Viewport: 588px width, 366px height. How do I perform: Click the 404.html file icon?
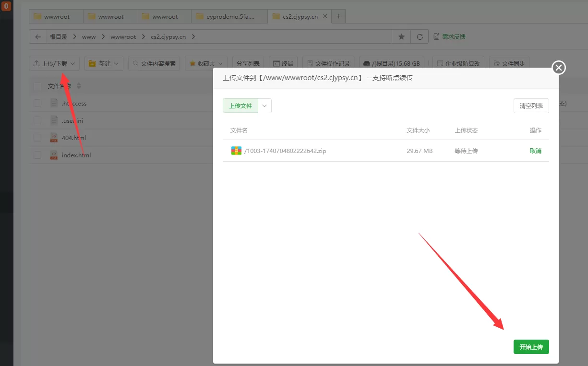(x=54, y=138)
